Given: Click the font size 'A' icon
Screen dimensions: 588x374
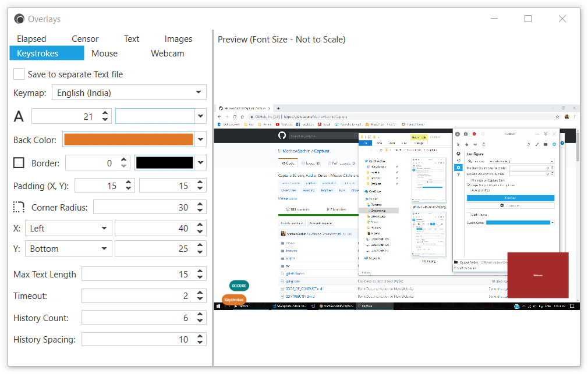Looking at the screenshot, I should [19, 116].
